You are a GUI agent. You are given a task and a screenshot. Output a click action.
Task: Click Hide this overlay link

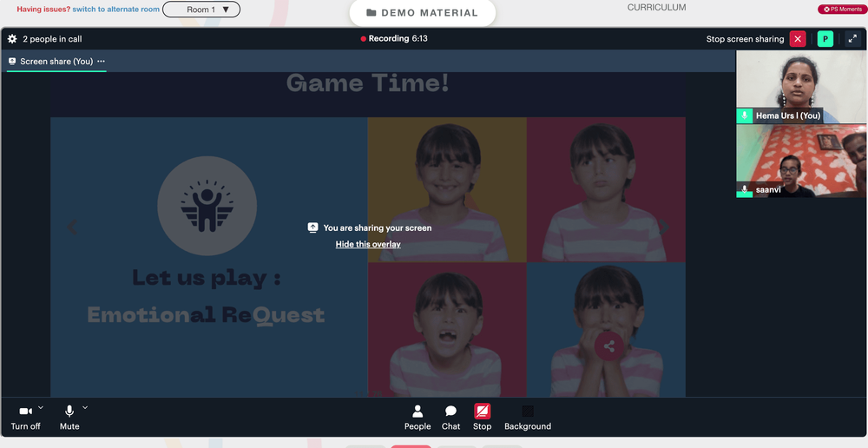(368, 244)
